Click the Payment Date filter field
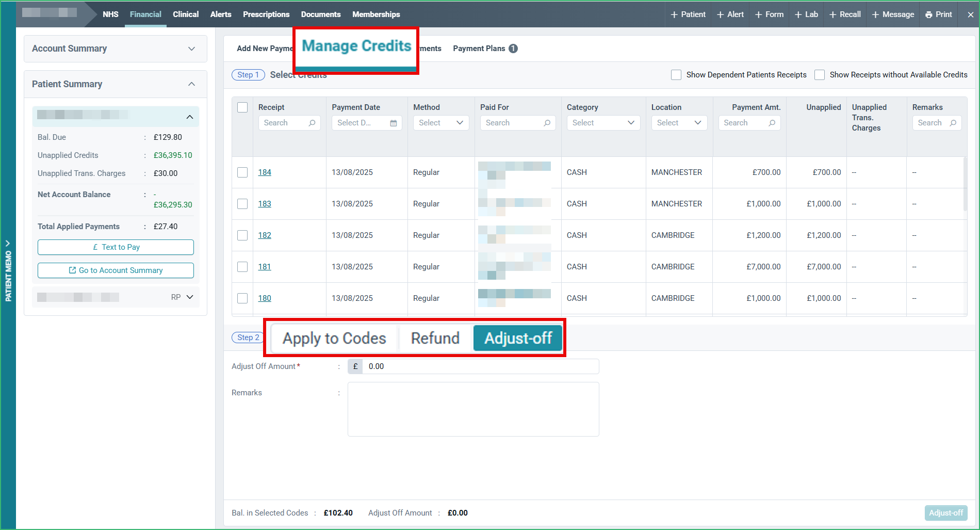980x530 pixels. click(367, 123)
